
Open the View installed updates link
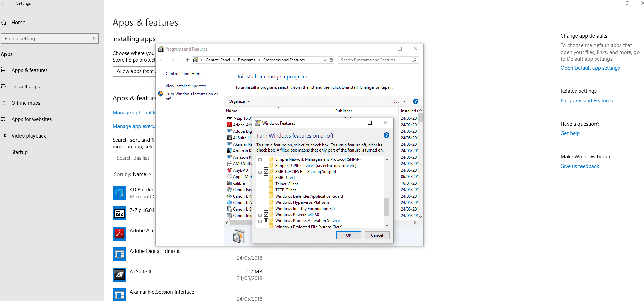185,86
